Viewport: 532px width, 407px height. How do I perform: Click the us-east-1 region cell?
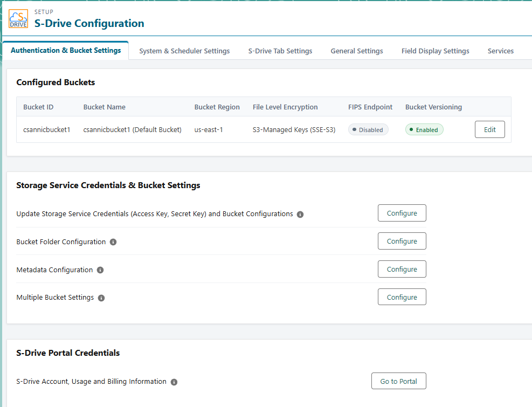(209, 130)
